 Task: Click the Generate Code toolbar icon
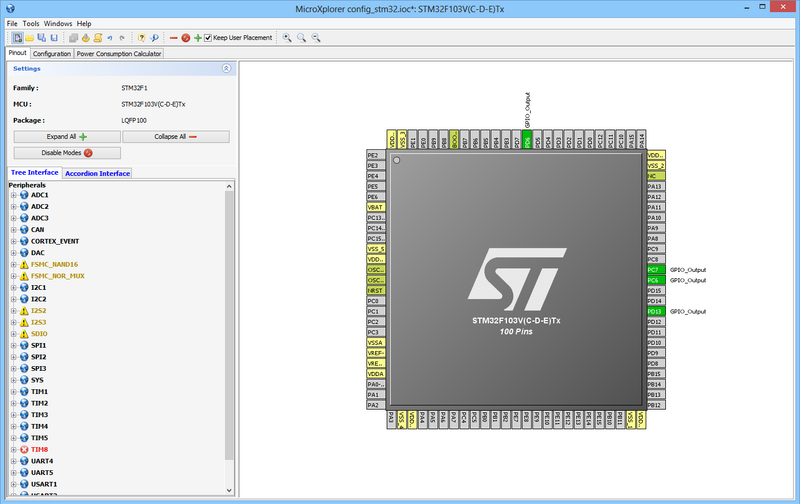pos(86,38)
